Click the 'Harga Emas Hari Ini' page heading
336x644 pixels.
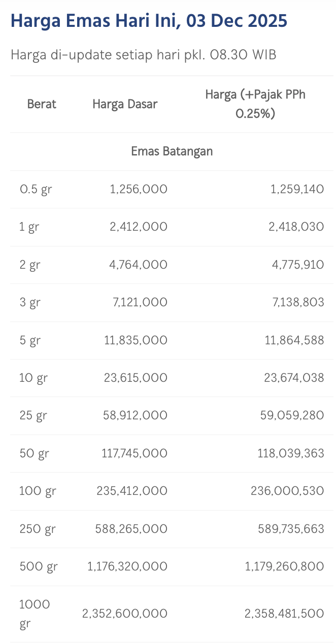[x=149, y=21]
